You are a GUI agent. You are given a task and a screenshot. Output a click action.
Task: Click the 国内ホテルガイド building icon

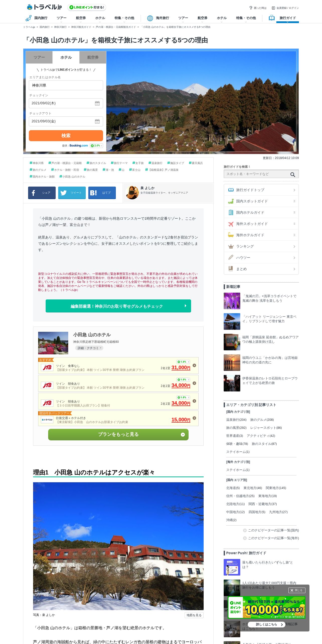coord(231,212)
